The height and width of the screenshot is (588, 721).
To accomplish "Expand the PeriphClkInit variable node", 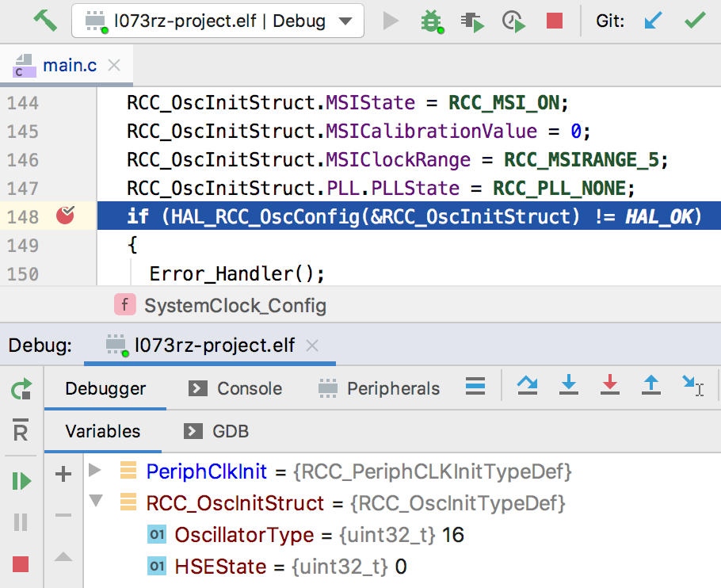I will 96,471.
